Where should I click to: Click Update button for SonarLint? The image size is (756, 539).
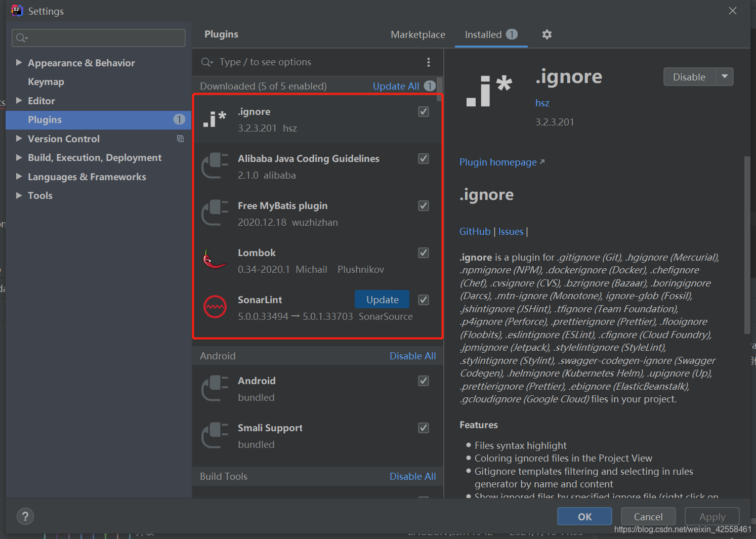pos(382,300)
